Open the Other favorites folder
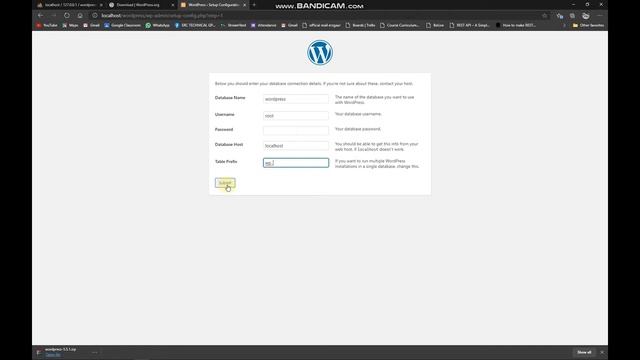The image size is (640, 360). pos(588,25)
